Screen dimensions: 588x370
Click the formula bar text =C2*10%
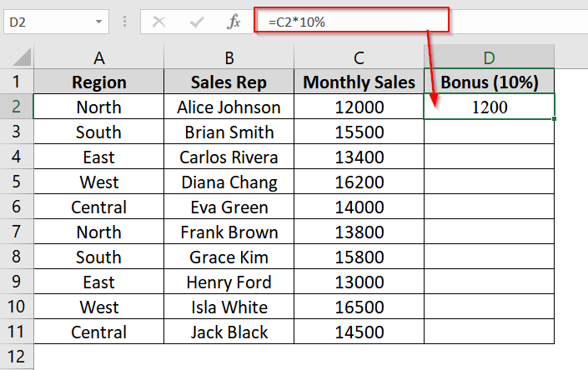point(297,22)
